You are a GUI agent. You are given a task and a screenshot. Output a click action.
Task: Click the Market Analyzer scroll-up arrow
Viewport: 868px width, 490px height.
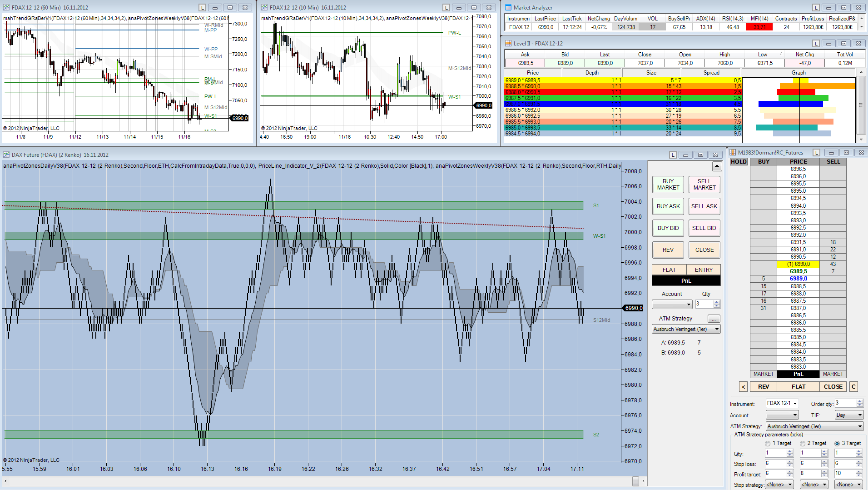pyautogui.click(x=862, y=19)
